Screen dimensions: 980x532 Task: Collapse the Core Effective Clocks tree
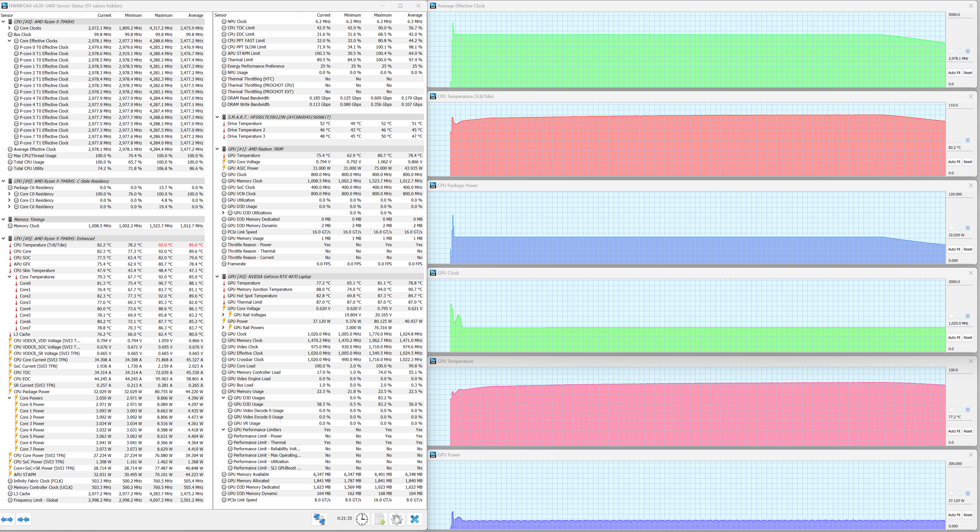(9, 41)
